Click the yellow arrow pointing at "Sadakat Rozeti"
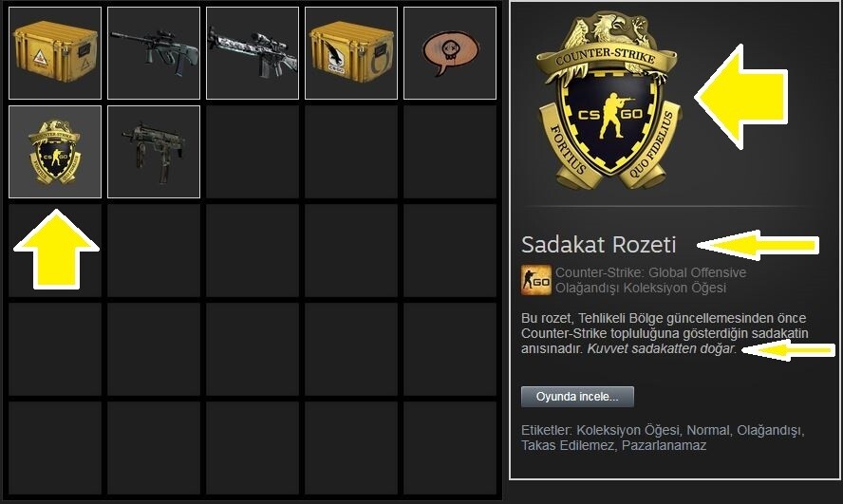Screen dimensions: 843x504 point(758,245)
